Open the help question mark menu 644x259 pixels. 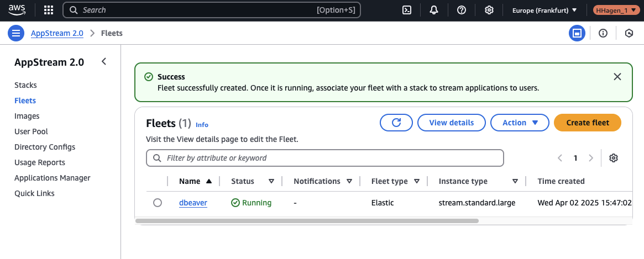462,10
